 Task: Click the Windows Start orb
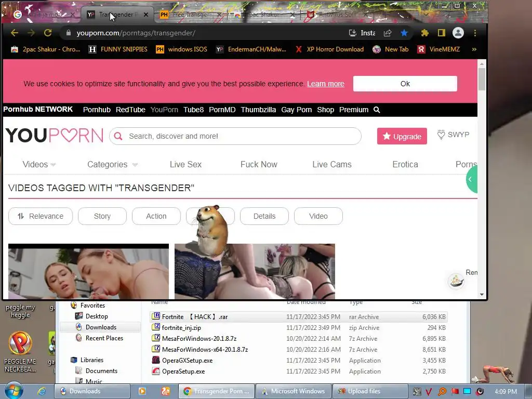(14, 391)
